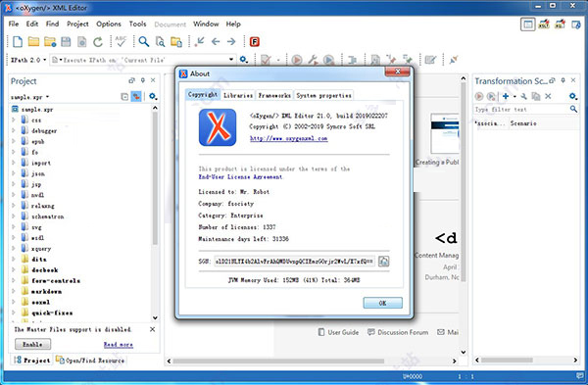Open the Discussion Forum link
The image size is (588, 385).
[x=398, y=332]
